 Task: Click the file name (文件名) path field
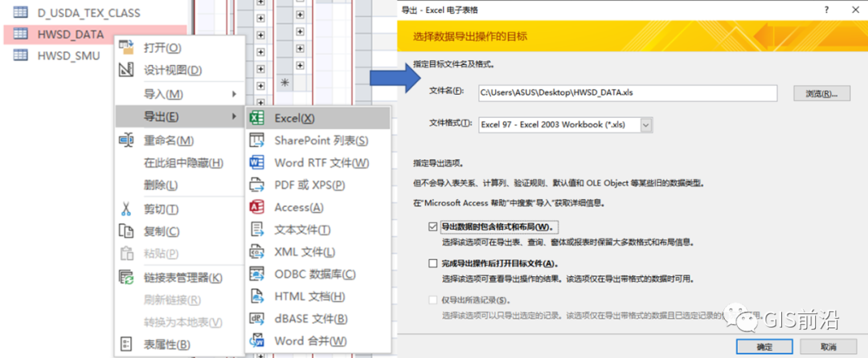(628, 93)
